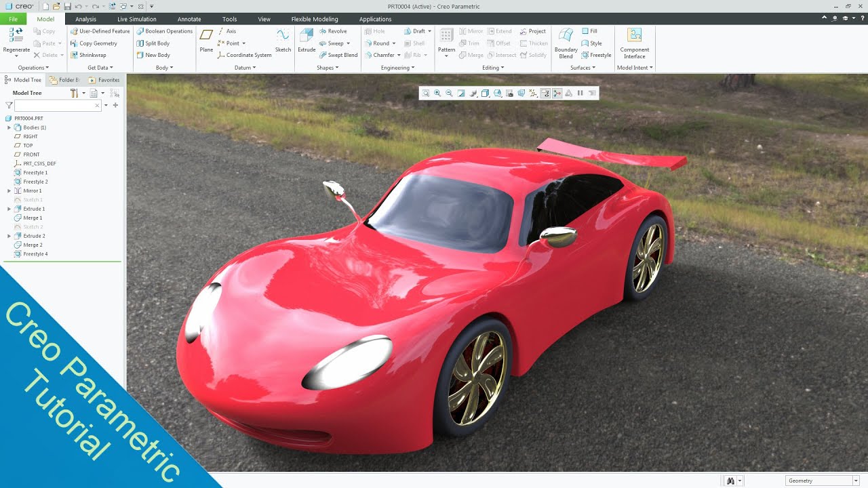The height and width of the screenshot is (488, 868).
Task: Expand the Surfaces group dropdown
Action: click(x=583, y=68)
